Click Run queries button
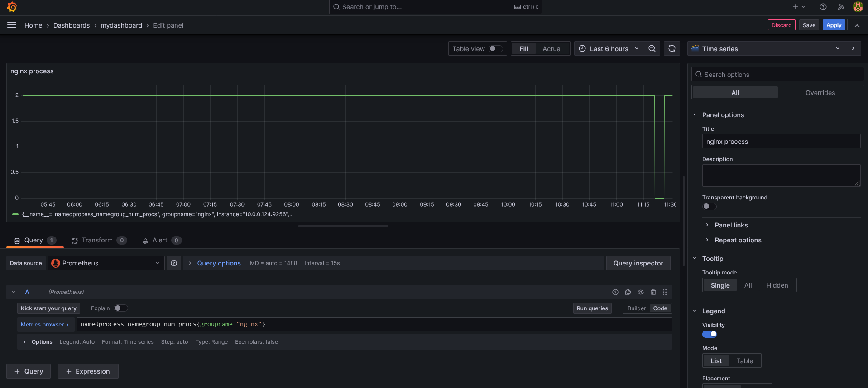The width and height of the screenshot is (868, 388). tap(592, 308)
